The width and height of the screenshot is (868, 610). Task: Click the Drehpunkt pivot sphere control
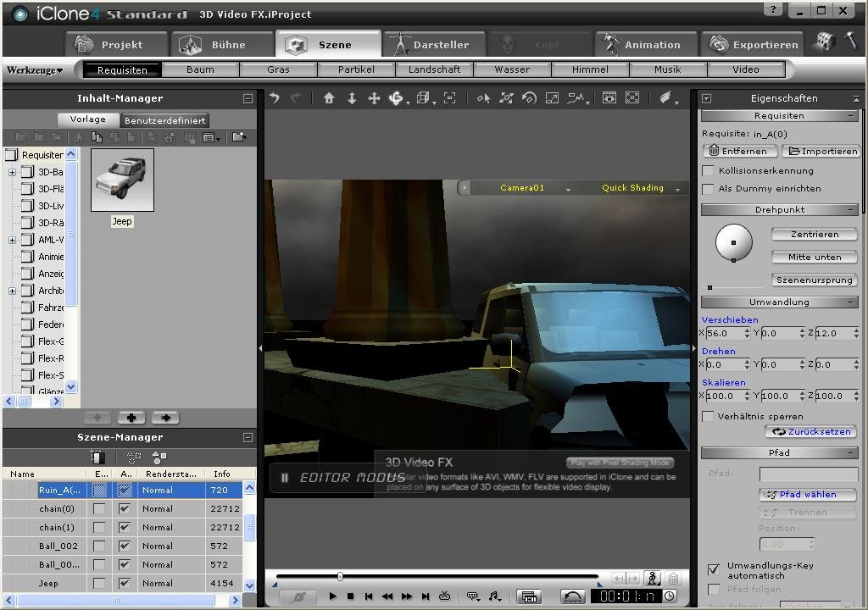pyautogui.click(x=733, y=242)
